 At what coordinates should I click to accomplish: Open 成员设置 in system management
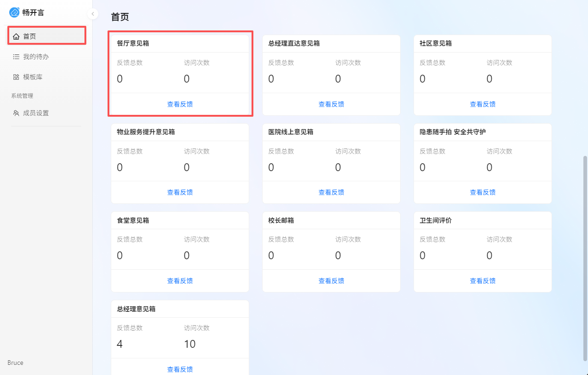36,113
